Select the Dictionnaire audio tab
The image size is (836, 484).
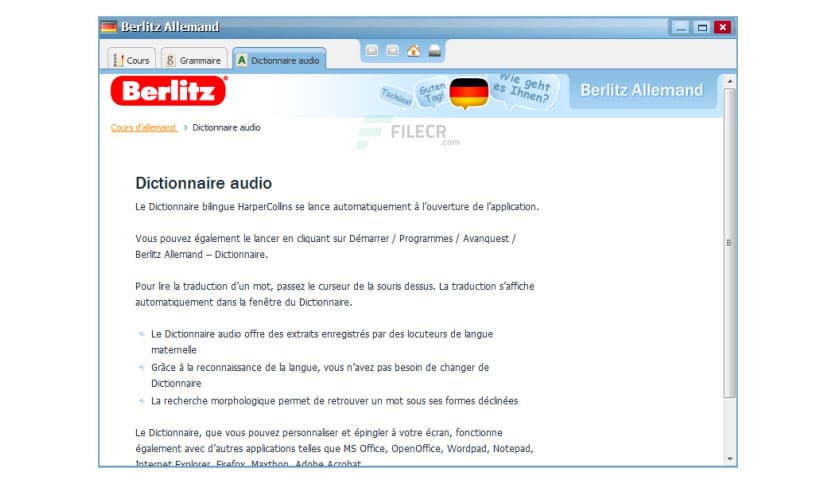click(x=279, y=60)
